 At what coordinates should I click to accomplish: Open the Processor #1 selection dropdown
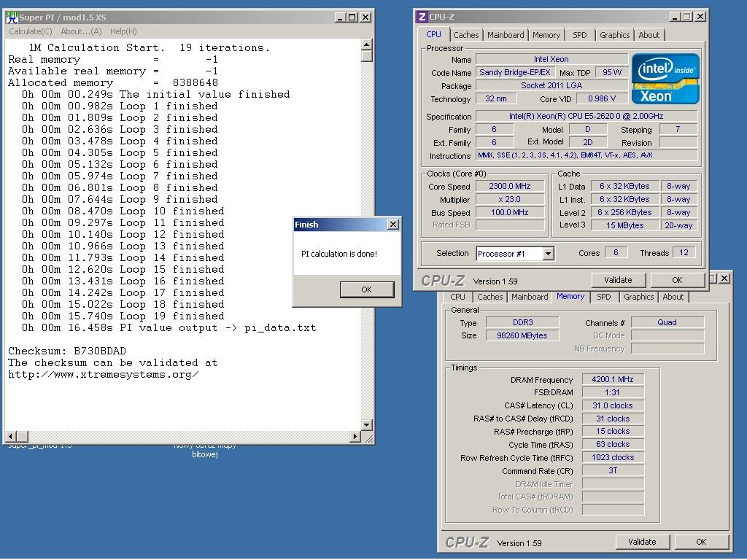548,254
